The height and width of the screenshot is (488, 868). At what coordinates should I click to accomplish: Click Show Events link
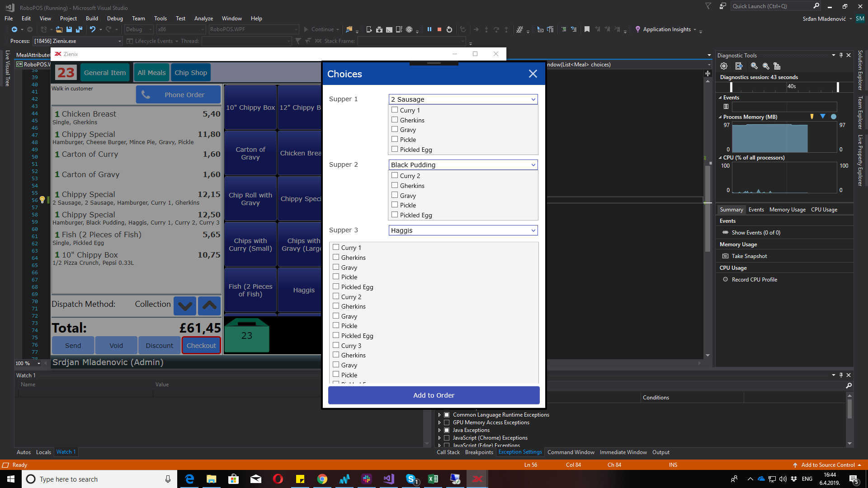[756, 233]
